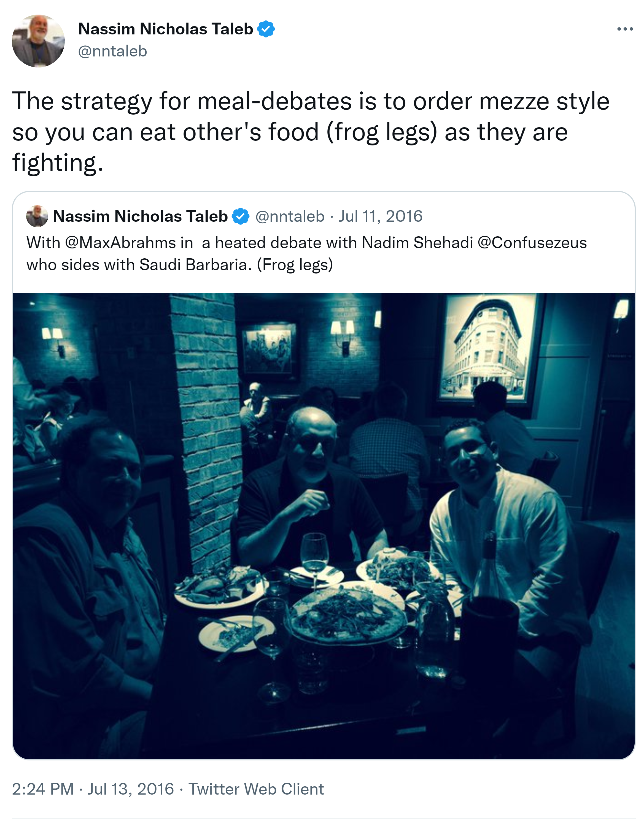
Task: Open the quoted tweet's Jul 11, 2016 date
Action: (x=381, y=216)
